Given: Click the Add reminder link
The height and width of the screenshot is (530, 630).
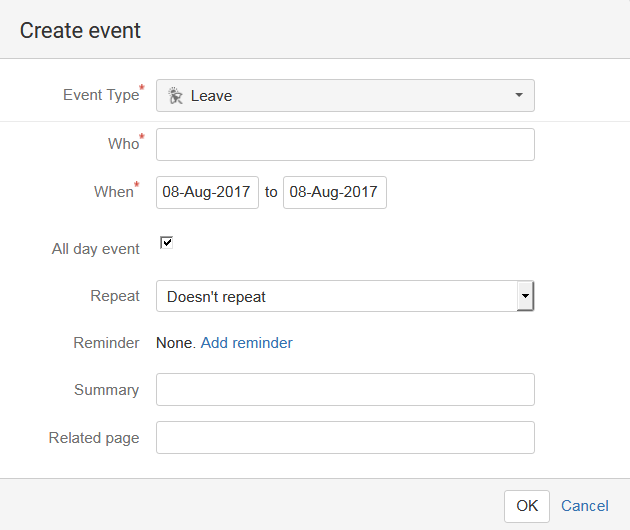Looking at the screenshot, I should [x=246, y=343].
